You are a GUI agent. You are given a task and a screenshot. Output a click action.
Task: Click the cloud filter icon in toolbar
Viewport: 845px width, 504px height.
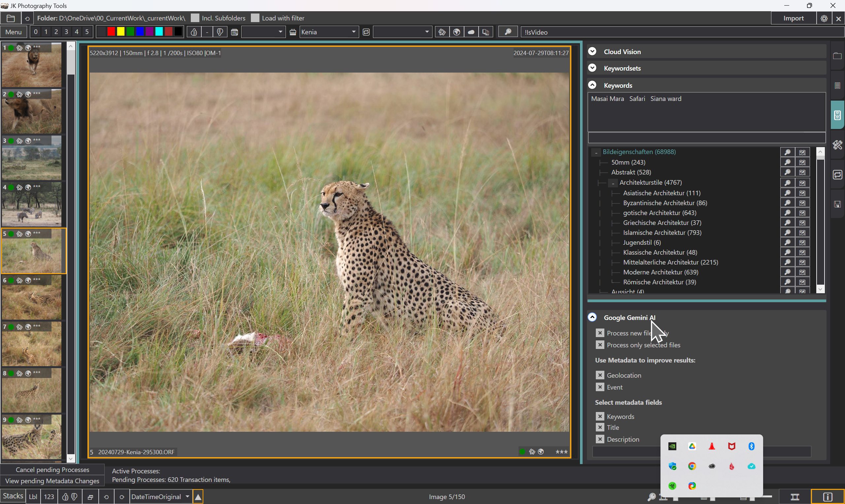[471, 32]
